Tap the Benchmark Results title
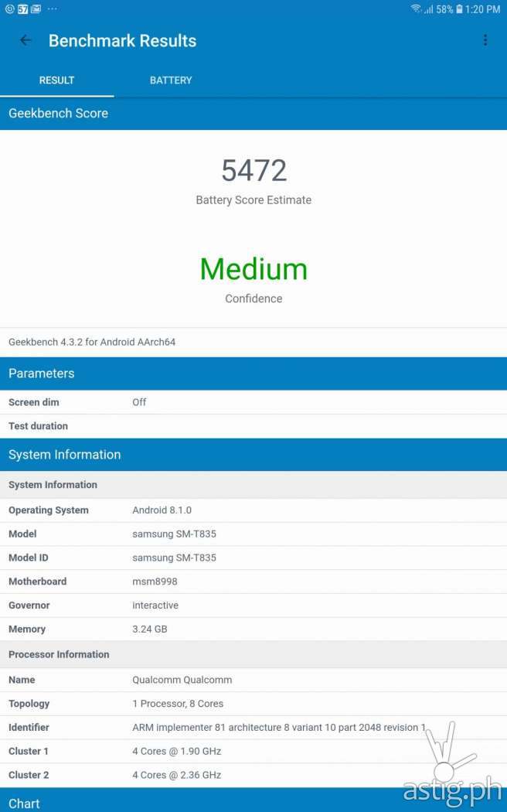 (123, 41)
